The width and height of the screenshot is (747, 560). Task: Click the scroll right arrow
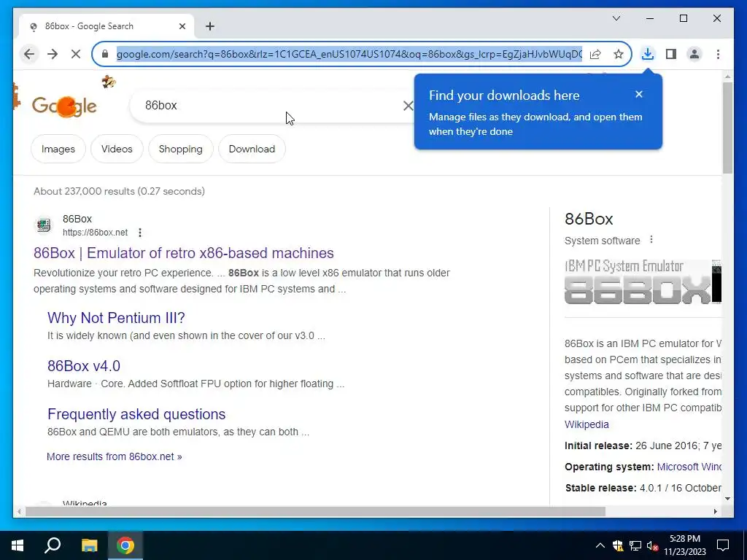click(715, 511)
